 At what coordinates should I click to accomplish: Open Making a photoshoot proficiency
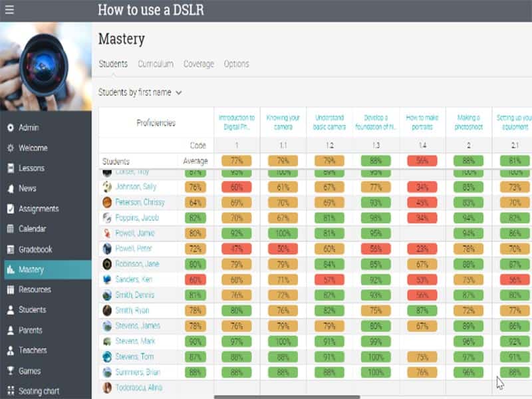(x=468, y=122)
